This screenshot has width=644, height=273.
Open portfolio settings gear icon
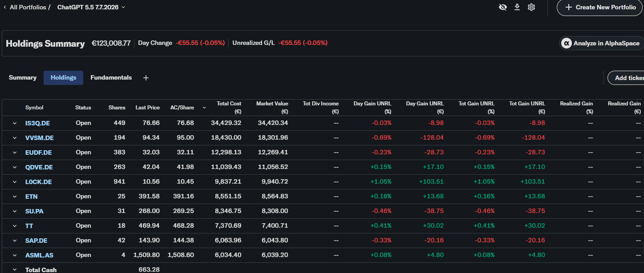[531, 7]
